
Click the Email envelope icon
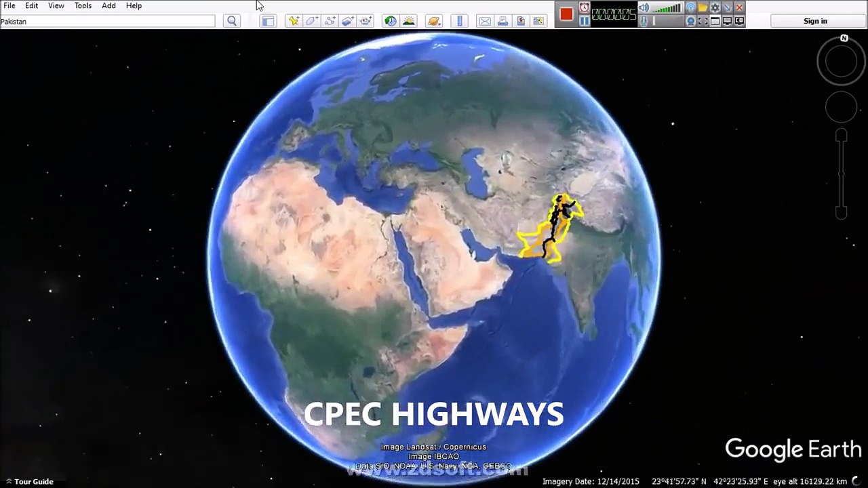pyautogui.click(x=485, y=21)
